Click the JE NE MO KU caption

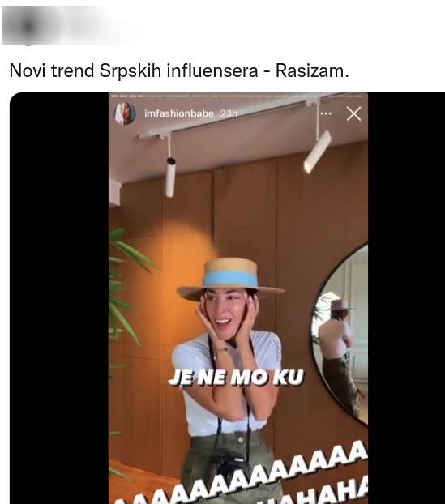click(x=236, y=378)
